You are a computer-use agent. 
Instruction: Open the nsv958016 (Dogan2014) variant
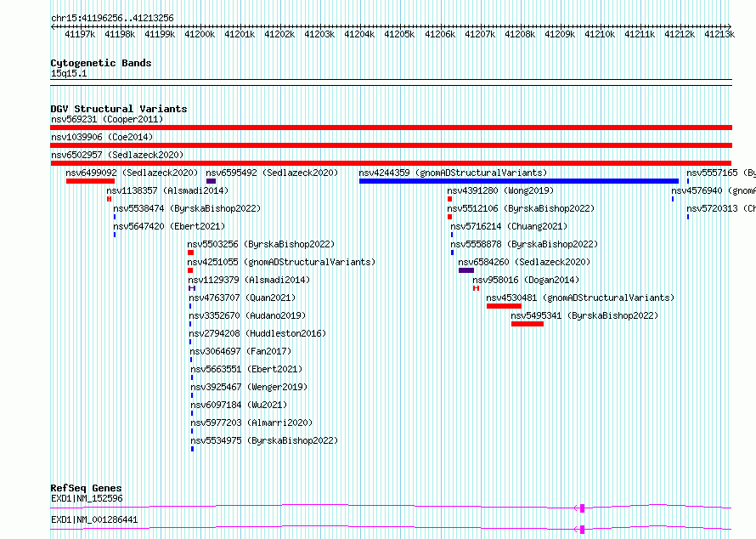point(526,280)
